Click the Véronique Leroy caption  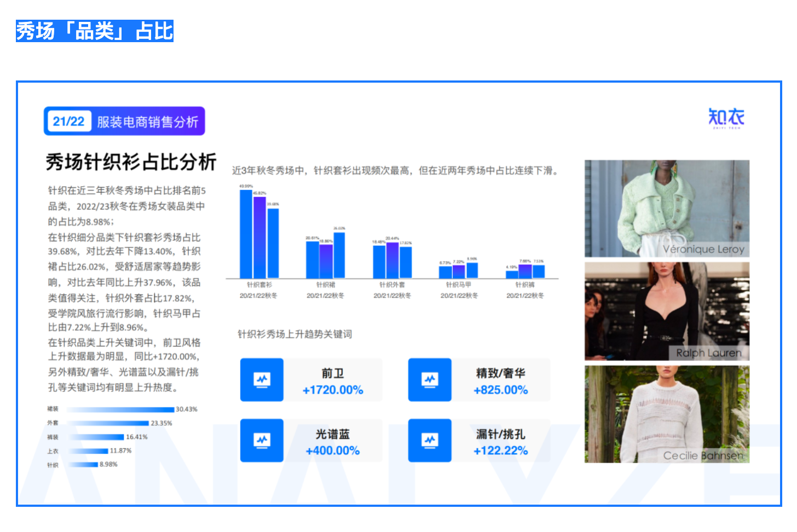[703, 250]
